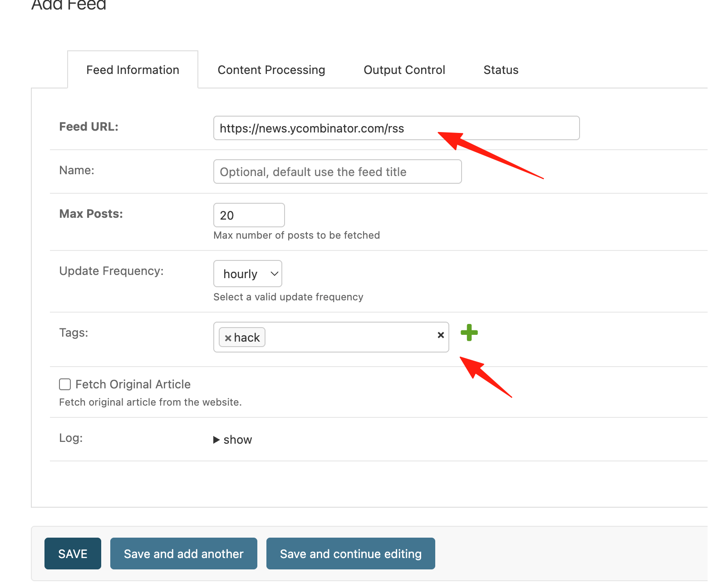The height and width of the screenshot is (588, 708).
Task: Open the Output Control tab
Action: pyautogui.click(x=404, y=70)
